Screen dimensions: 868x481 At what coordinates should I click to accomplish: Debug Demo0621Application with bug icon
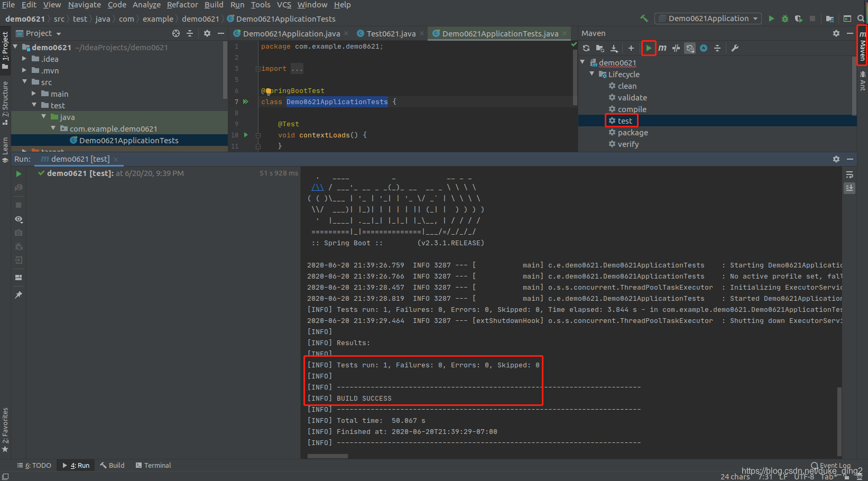pos(785,18)
